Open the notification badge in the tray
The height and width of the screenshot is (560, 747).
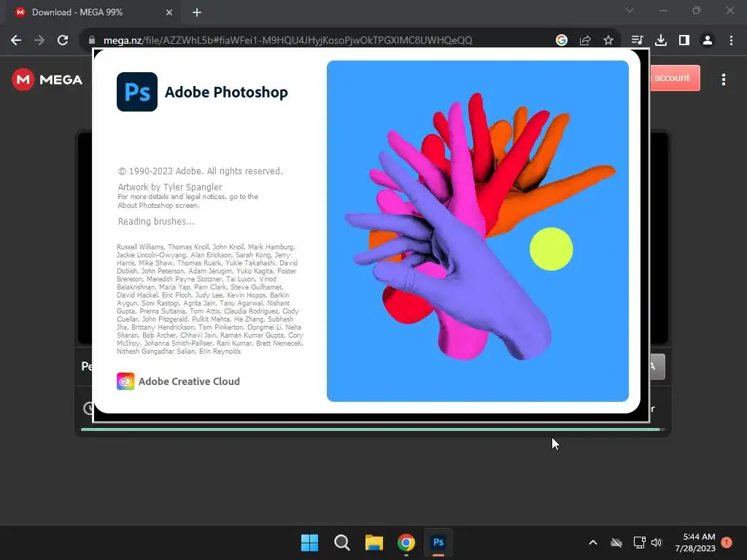click(x=727, y=542)
